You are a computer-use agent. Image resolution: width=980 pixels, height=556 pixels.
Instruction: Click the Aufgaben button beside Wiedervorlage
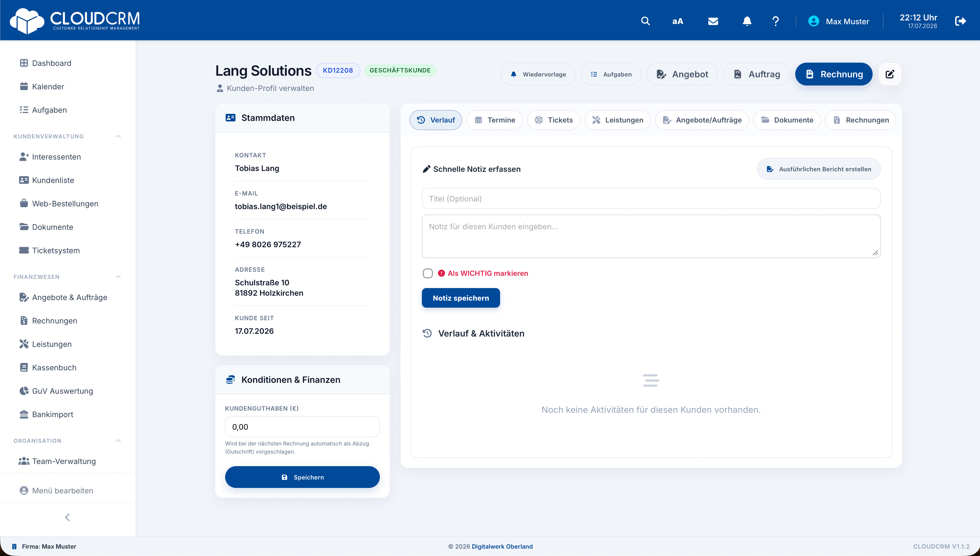(x=611, y=74)
